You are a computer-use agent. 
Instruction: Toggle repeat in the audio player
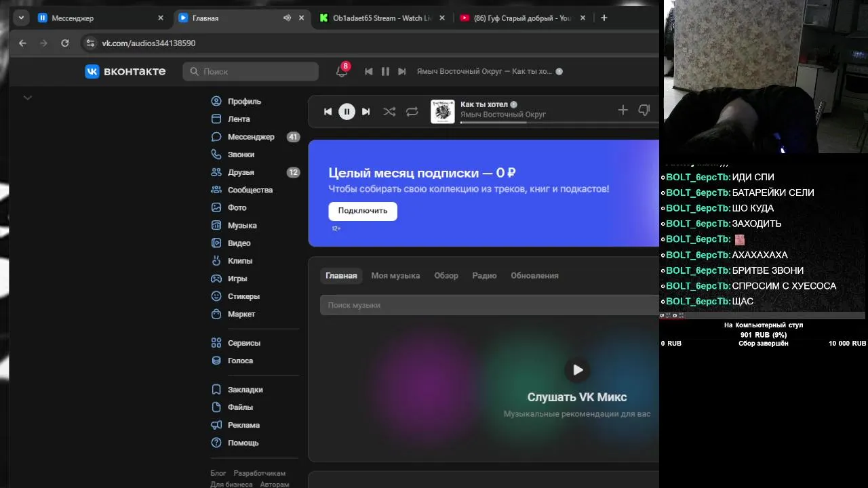[412, 112]
